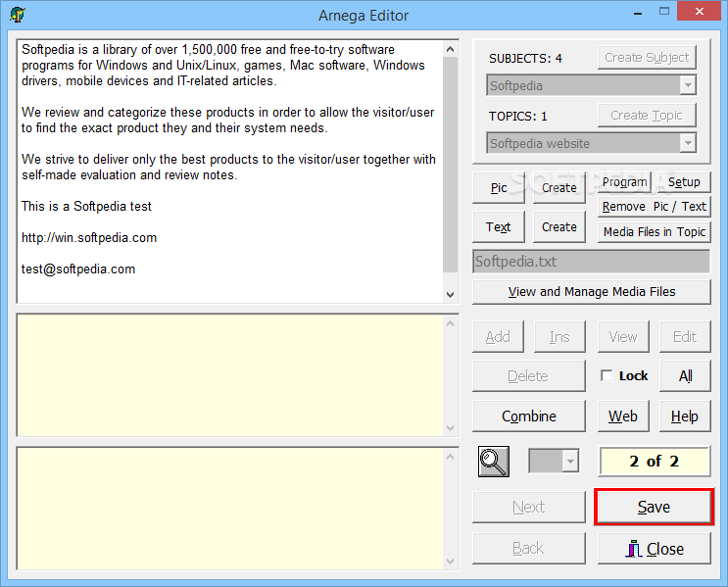Screen dimensions: 728x587
Task: Click the test@softpedia.com text line
Action: coord(78,269)
